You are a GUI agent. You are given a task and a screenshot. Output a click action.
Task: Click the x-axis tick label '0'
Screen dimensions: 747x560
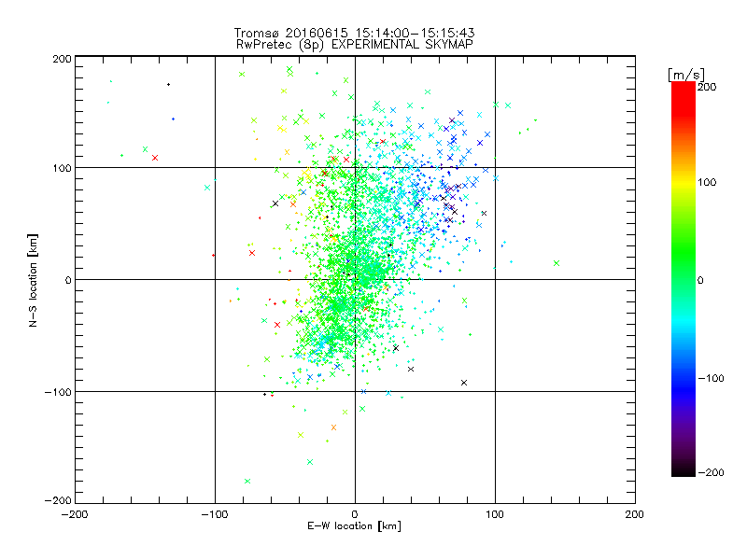[x=355, y=514]
